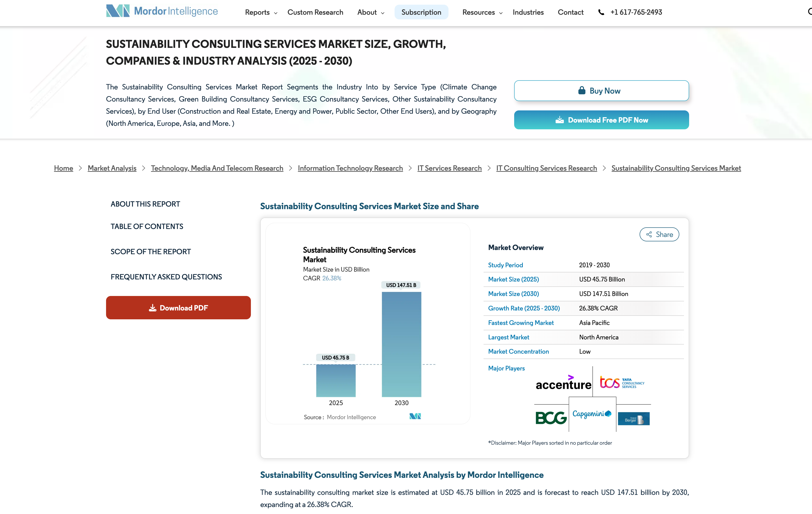Click the Roland Berger logo
Image resolution: width=812 pixels, height=514 pixels.
[633, 419]
